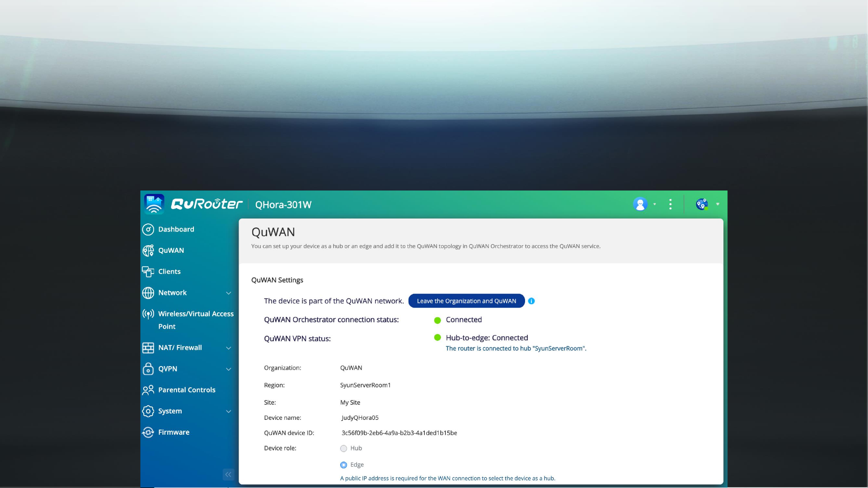868x488 pixels.
Task: Go to Dashboard menu item
Action: click(x=176, y=229)
